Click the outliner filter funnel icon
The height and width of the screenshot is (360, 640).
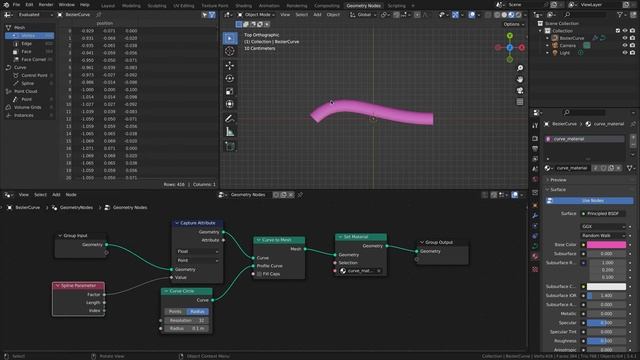click(x=620, y=15)
